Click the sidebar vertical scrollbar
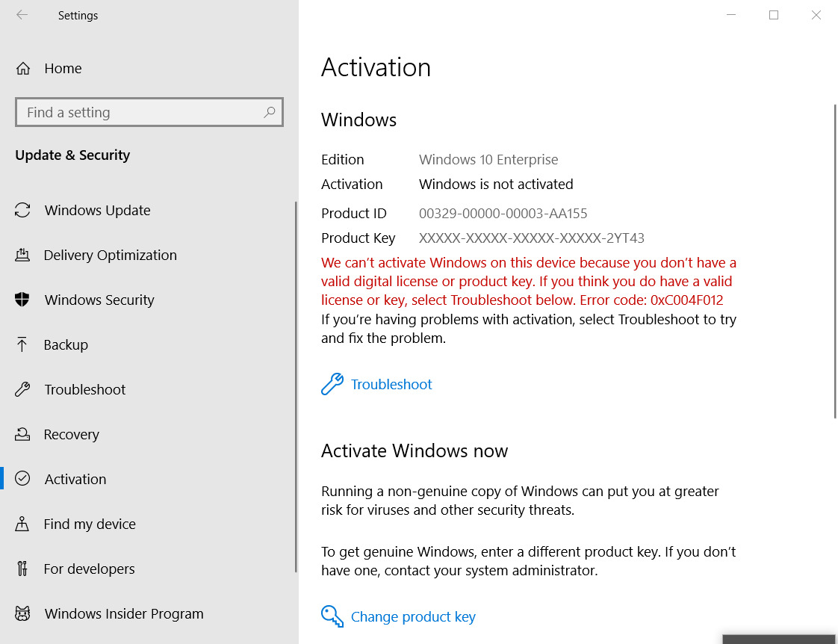 [296, 387]
